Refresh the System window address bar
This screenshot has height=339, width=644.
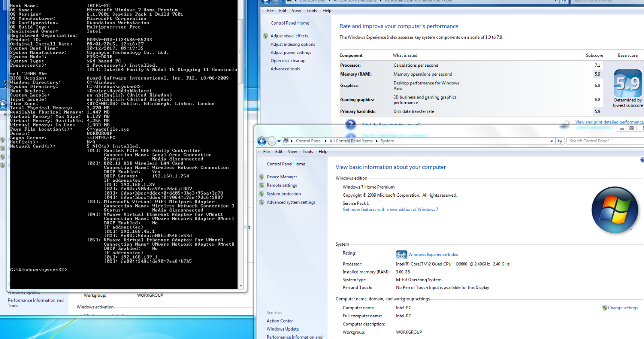point(560,141)
